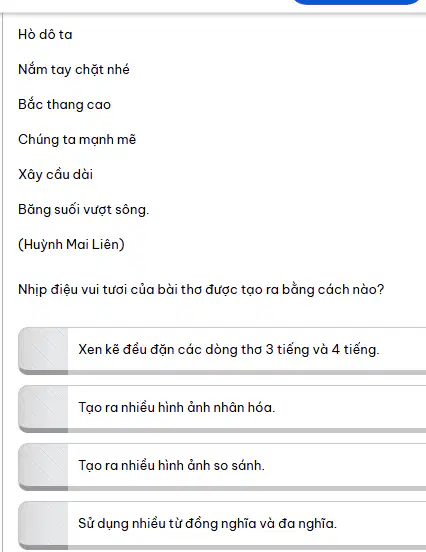Click the poem line 'Xây cầu dài'

tap(56, 175)
